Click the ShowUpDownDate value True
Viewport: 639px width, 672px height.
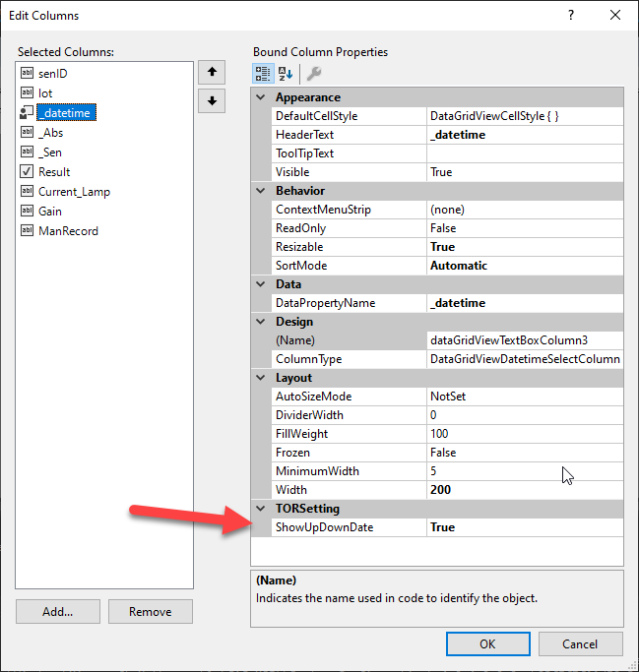coord(525,527)
